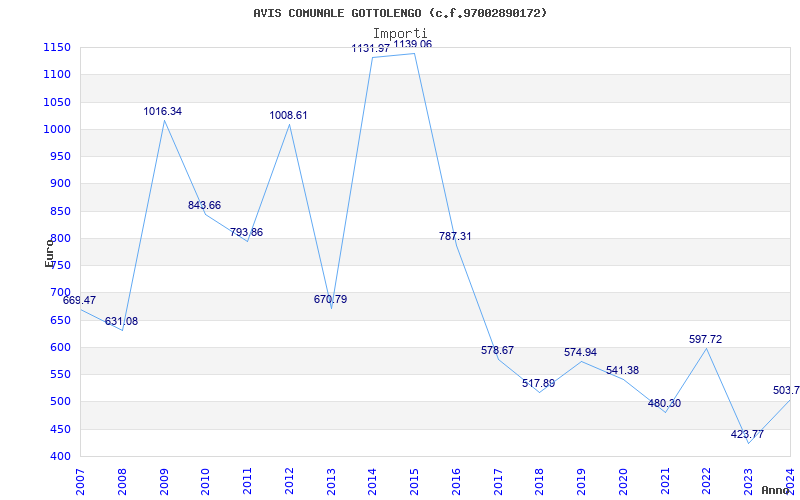The height and width of the screenshot is (500, 800).
Task: Select the 1139.06 peak value label
Action: (x=412, y=44)
